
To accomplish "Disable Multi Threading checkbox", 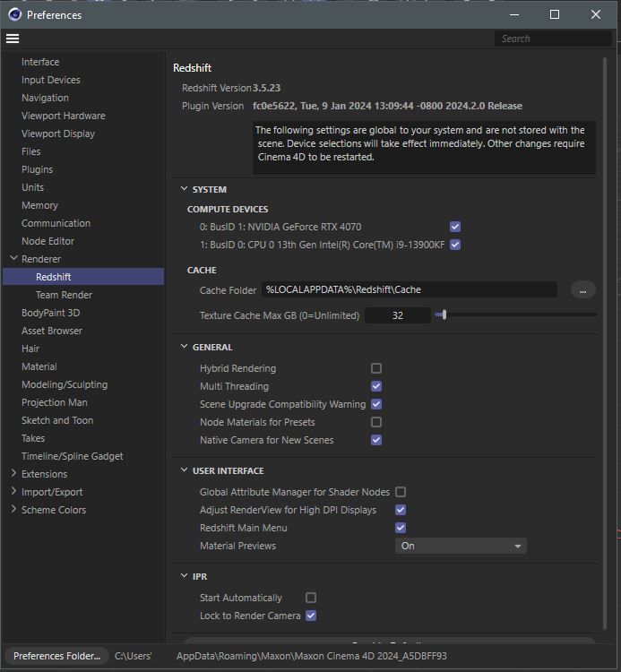I will pos(376,386).
